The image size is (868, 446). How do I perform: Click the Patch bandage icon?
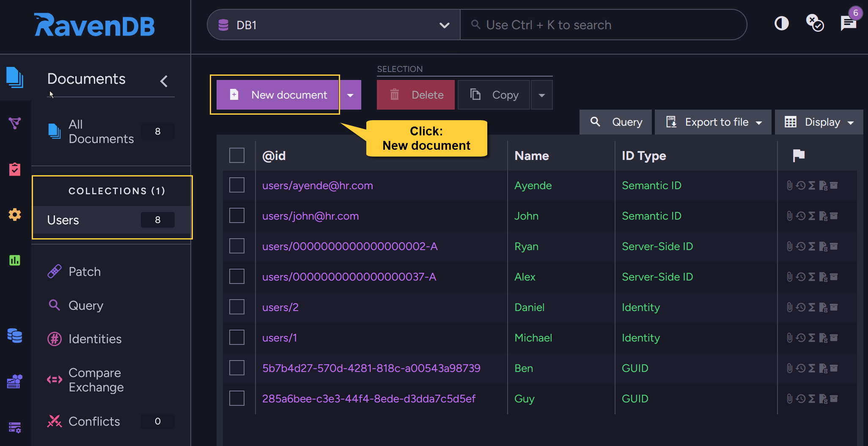(55, 271)
